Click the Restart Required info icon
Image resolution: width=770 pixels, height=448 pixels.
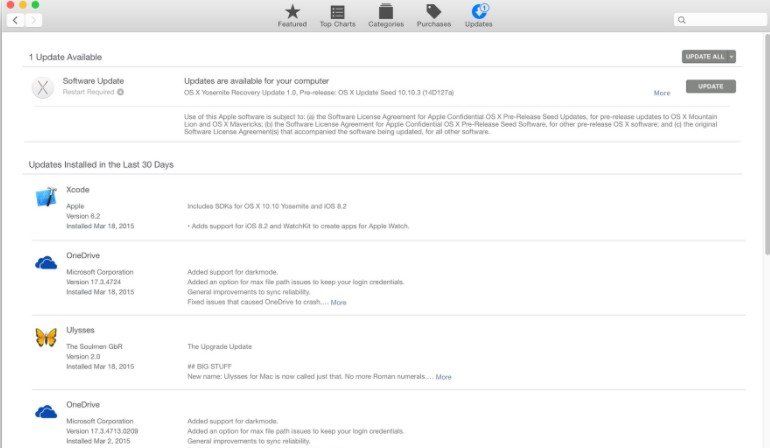[120, 92]
